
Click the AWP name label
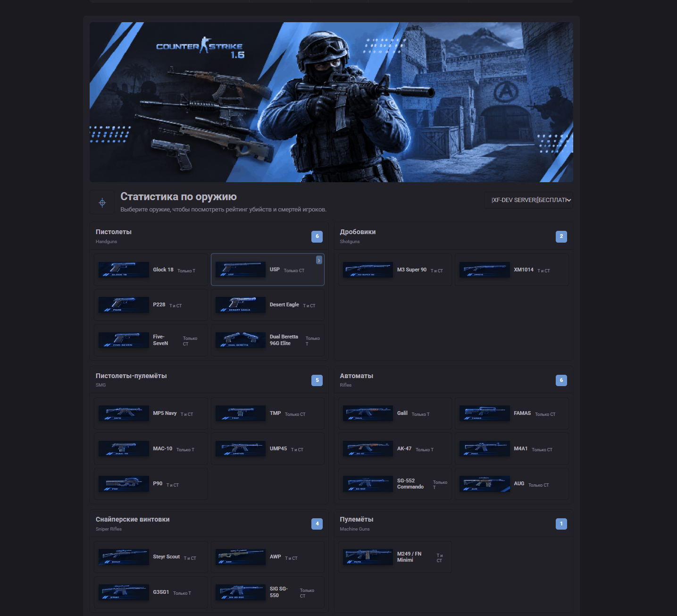[276, 557]
